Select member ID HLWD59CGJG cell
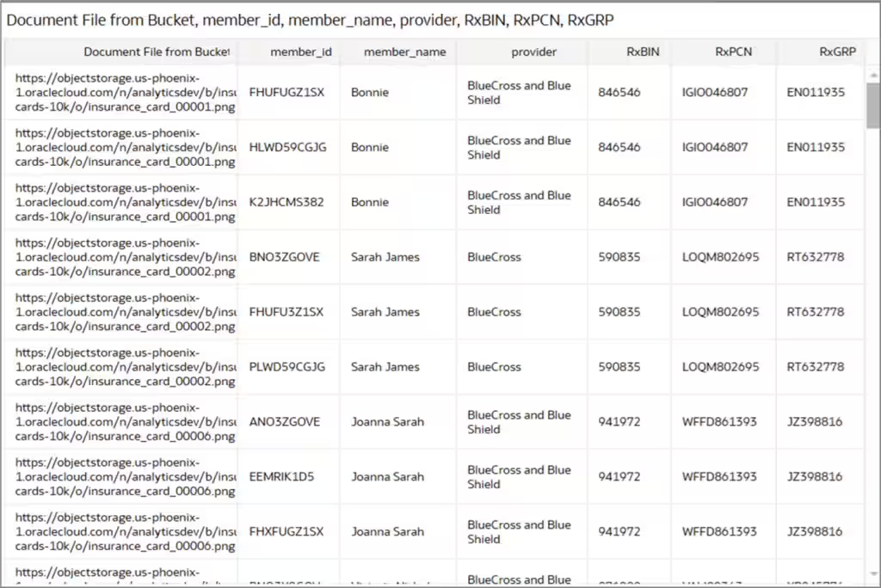This screenshot has height=588, width=881. pos(287,147)
